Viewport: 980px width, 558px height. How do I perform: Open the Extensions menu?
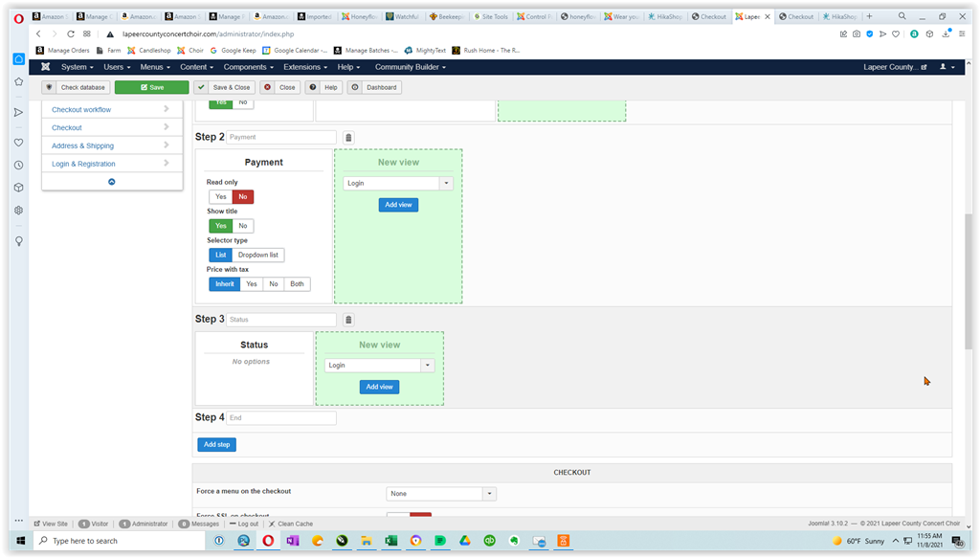305,67
